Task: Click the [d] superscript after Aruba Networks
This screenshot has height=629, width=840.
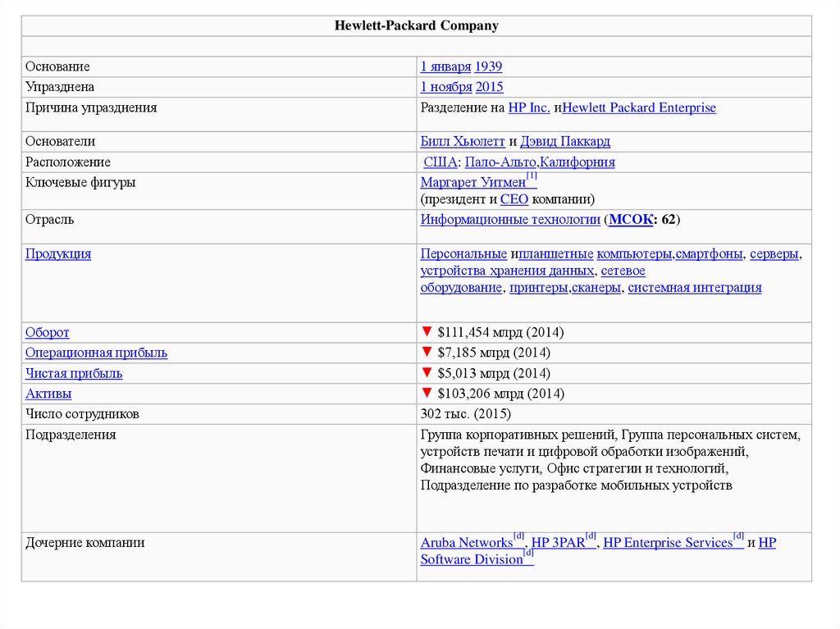Action: [518, 537]
